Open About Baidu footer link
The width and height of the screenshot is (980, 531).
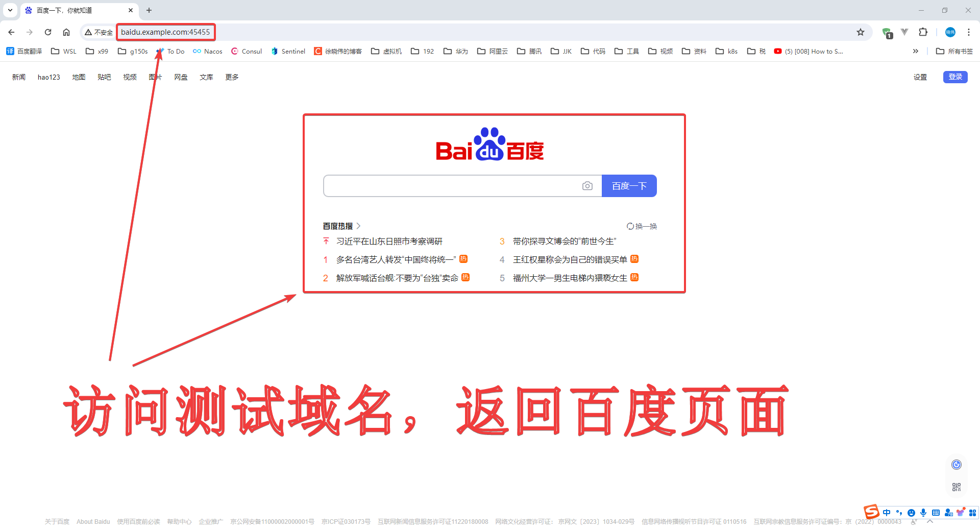pyautogui.click(x=93, y=522)
